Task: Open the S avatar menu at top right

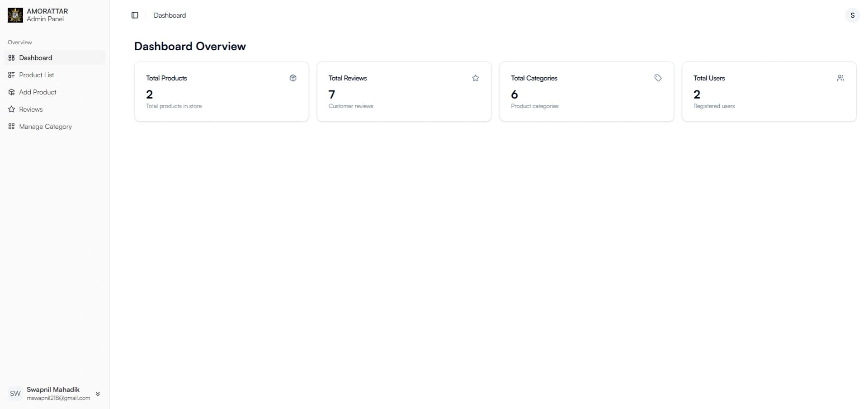Action: coord(853,15)
